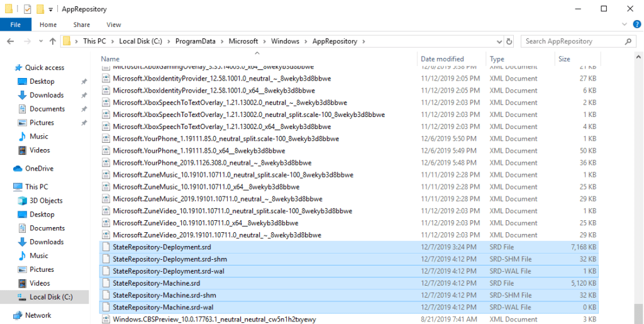The height and width of the screenshot is (324, 644).
Task: Click the Up one level arrow
Action: [x=52, y=42]
